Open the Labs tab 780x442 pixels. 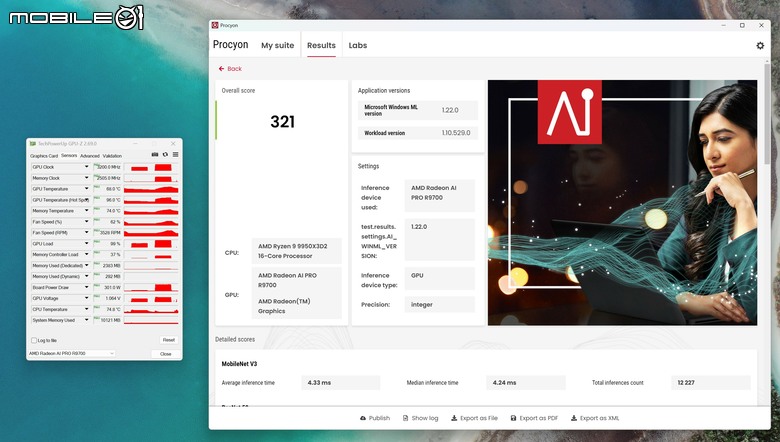pyautogui.click(x=358, y=45)
